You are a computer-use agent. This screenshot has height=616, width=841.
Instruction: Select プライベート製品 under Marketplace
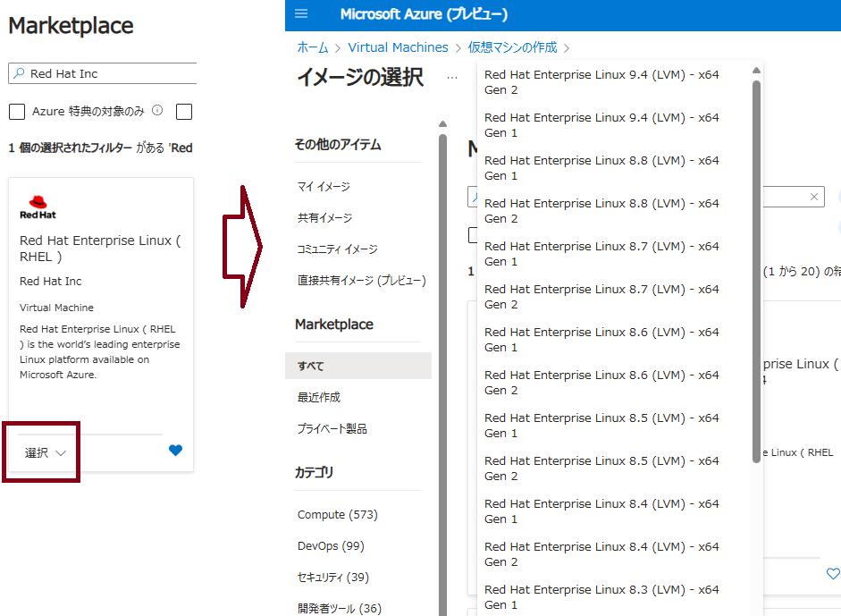(x=332, y=428)
